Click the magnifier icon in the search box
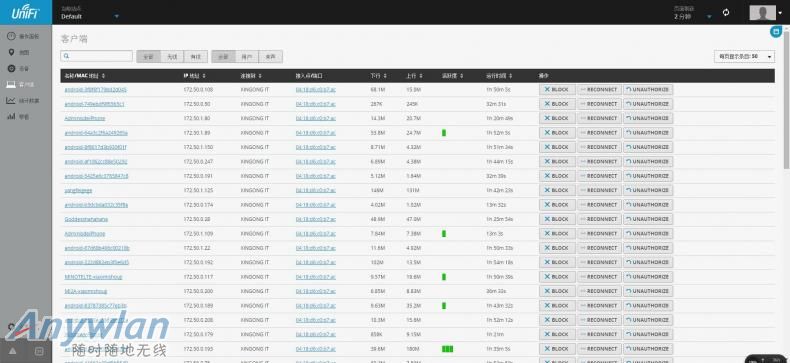The image size is (790, 363). coord(67,56)
